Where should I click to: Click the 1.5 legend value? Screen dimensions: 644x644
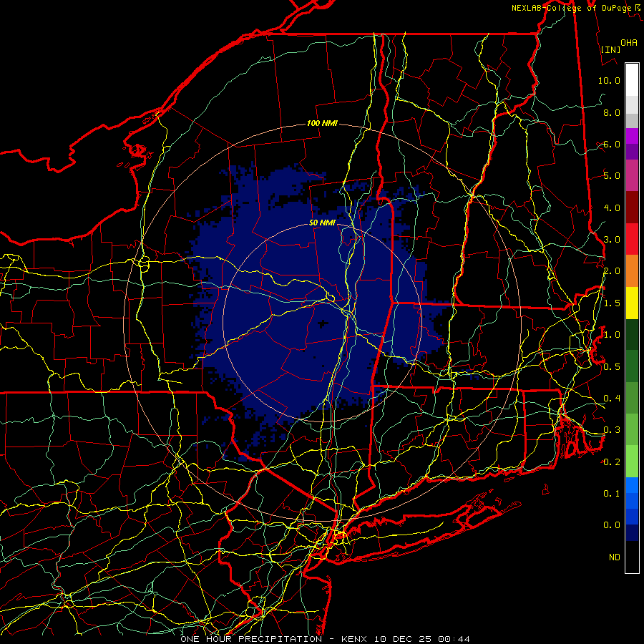point(612,303)
